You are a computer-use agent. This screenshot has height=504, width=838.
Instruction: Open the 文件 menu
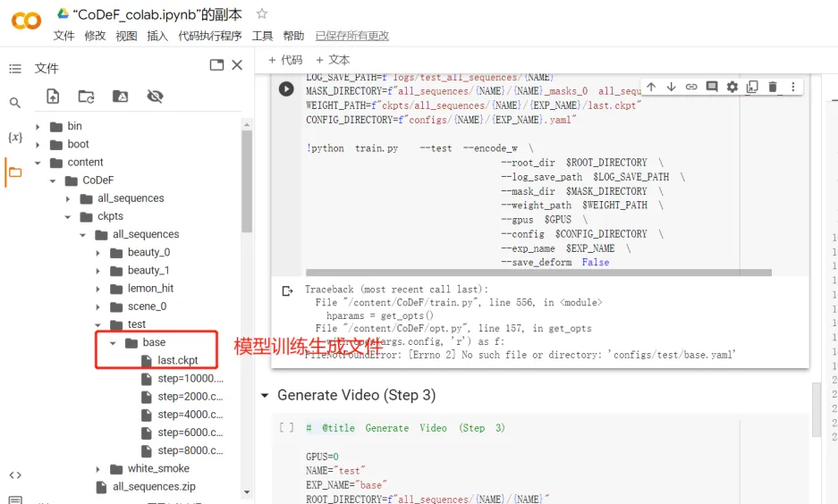click(63, 36)
